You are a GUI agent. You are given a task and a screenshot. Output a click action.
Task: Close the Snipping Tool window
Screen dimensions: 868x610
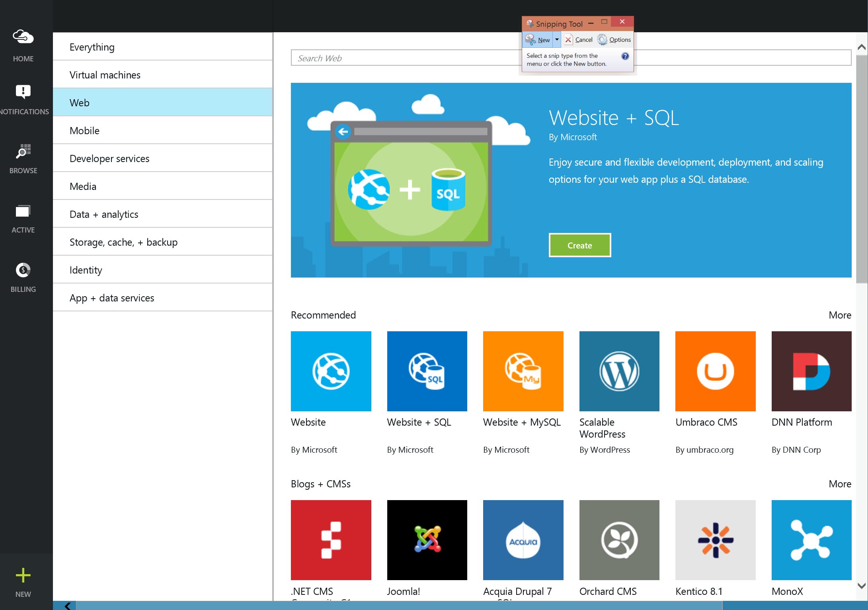[x=622, y=22]
